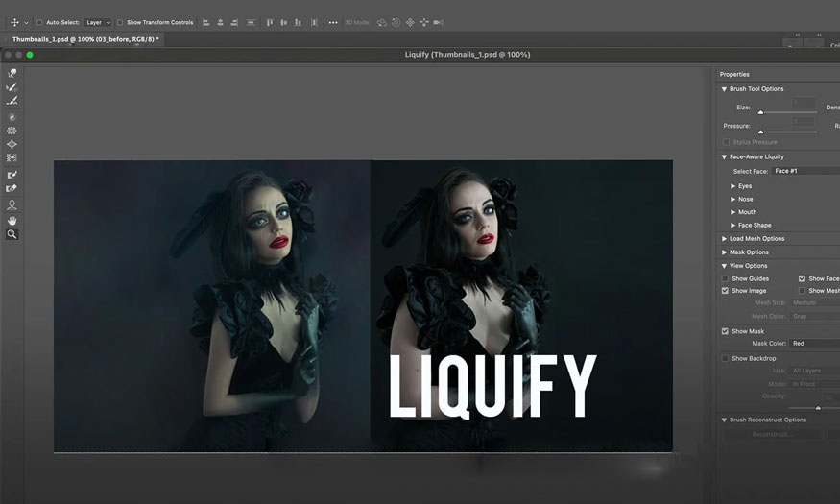Enable the Auto-Select checkbox

click(39, 22)
